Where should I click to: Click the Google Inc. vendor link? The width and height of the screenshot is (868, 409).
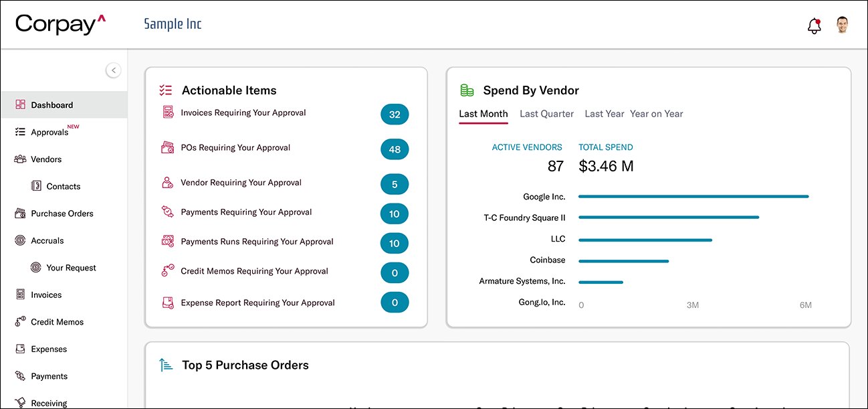point(543,196)
